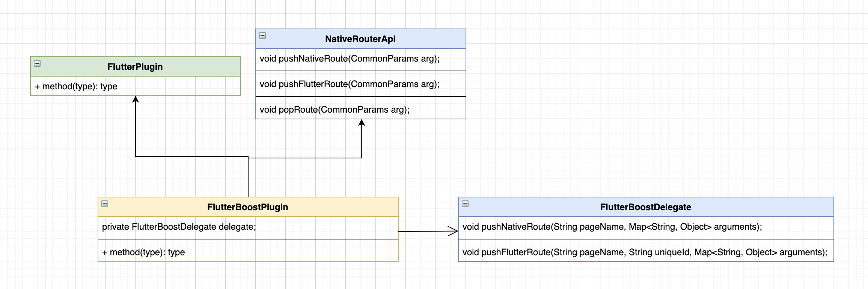Image resolution: width=868 pixels, height=289 pixels.
Task: Collapse the NativeRouterApi class box
Action: pyautogui.click(x=262, y=36)
